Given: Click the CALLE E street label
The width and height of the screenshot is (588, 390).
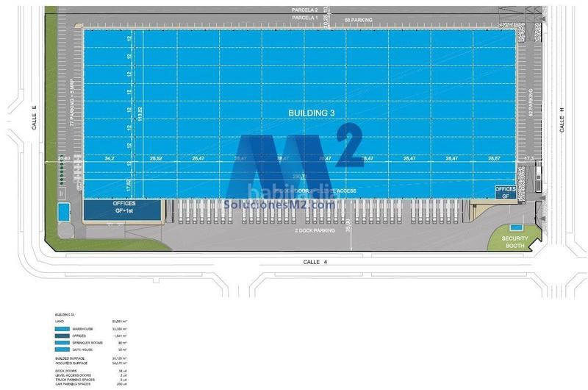Looking at the screenshot, I should click(35, 116).
